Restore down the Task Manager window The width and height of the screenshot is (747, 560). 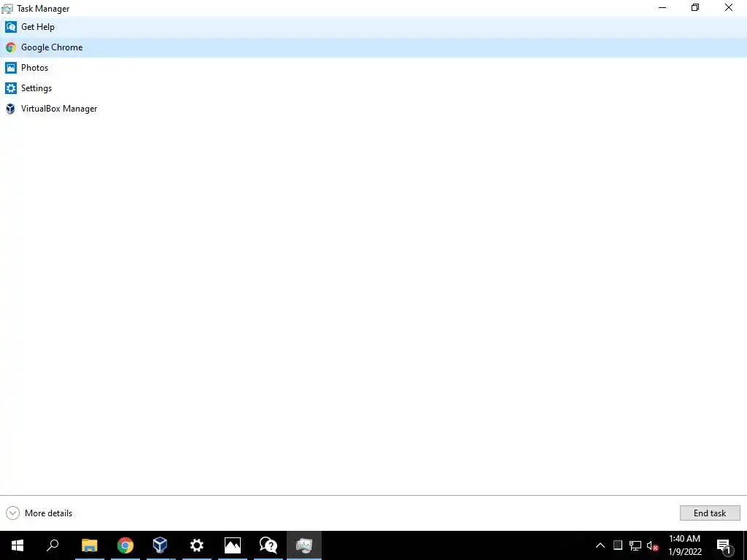click(x=695, y=7)
